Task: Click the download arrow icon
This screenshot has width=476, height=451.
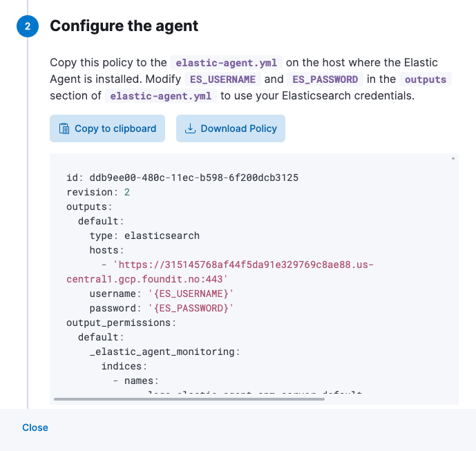Action: [190, 128]
